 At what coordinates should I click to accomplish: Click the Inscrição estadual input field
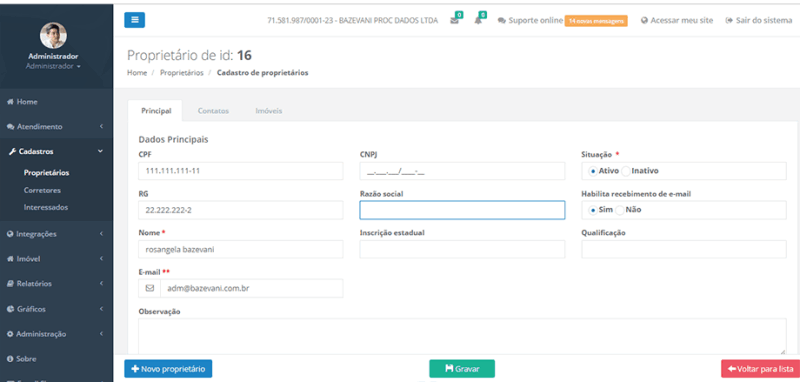[462, 249]
